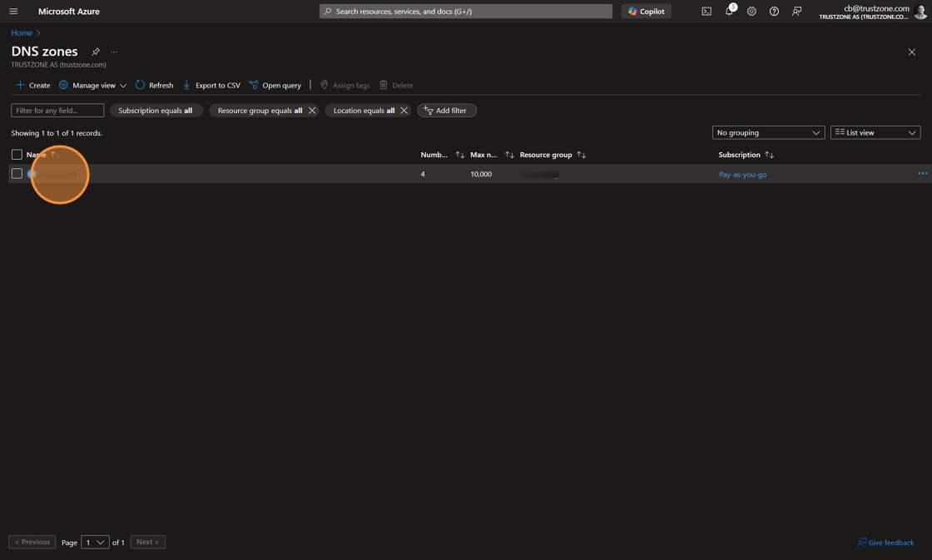Edit the Resource group equals all filter

[260, 111]
